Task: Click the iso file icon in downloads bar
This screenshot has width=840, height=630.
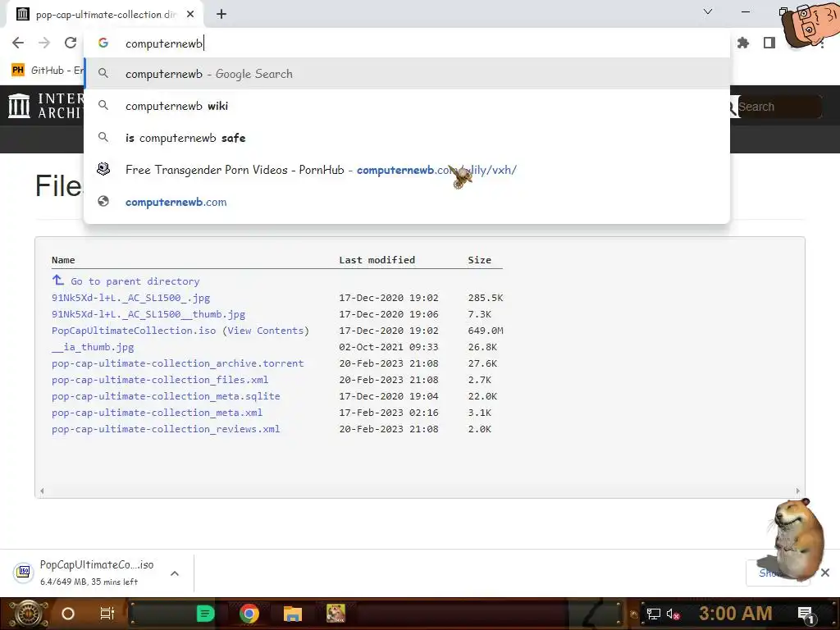Action: pos(24,572)
